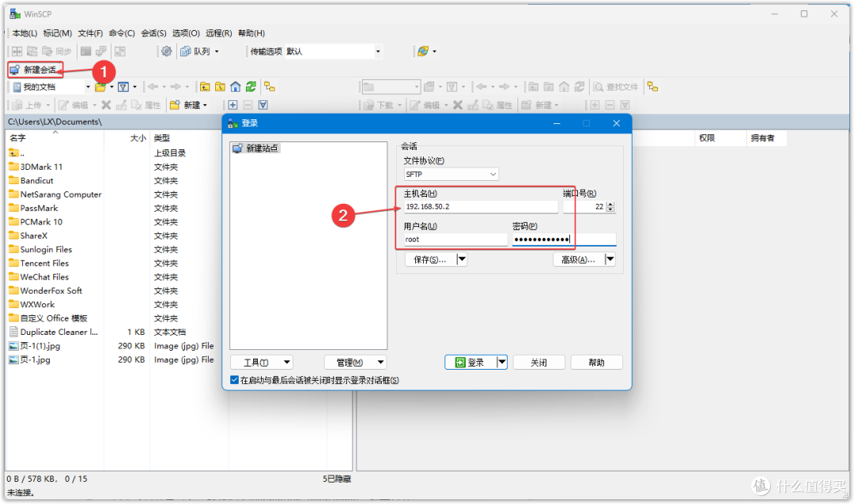Open the 文件协议 SFTP protocol dropdown
The image size is (854, 504).
point(451,175)
